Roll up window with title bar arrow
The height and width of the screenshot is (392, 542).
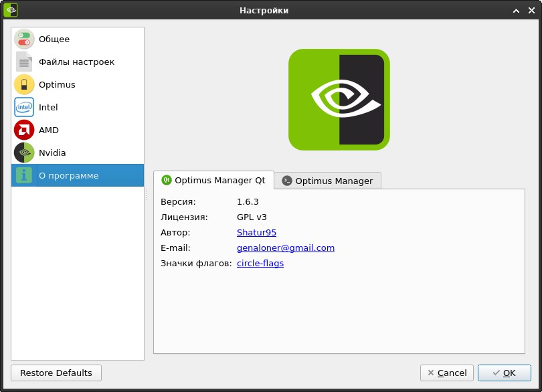[516, 11]
